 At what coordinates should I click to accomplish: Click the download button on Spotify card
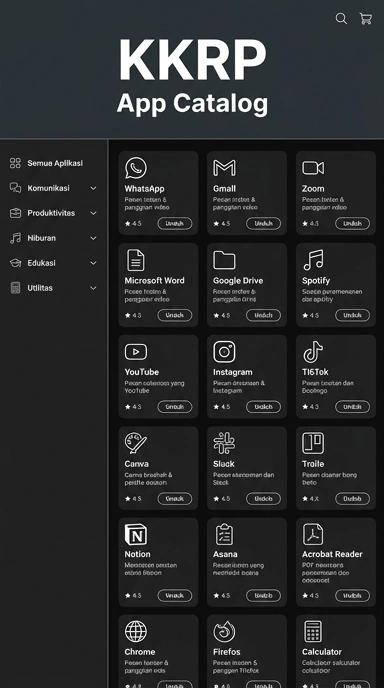coord(352,315)
